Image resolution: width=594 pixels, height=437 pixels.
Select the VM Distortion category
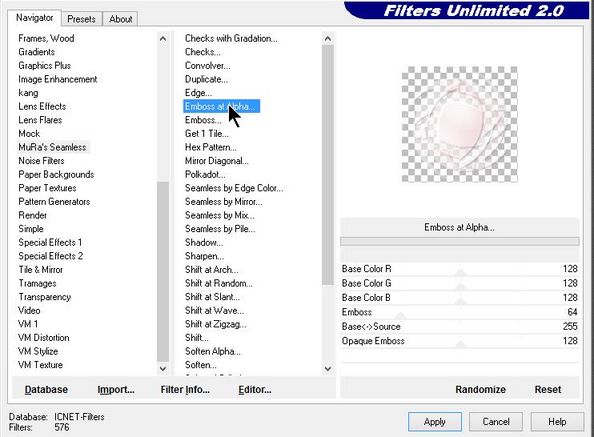(x=44, y=337)
